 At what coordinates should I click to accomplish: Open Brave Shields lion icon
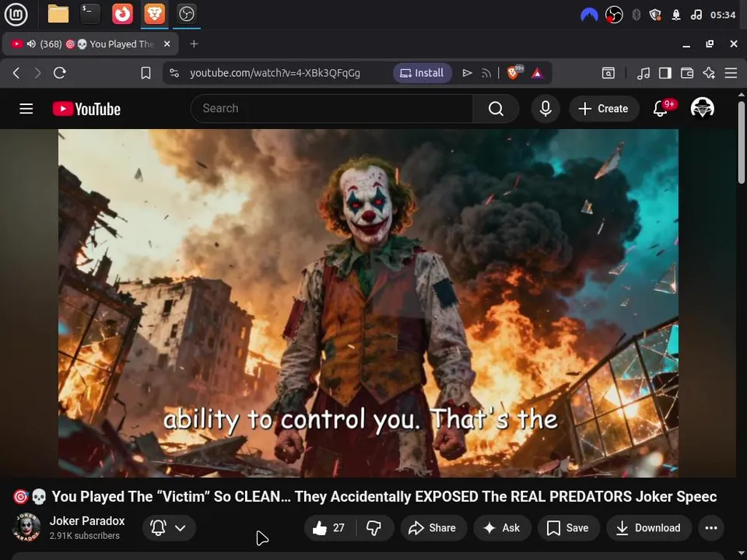click(514, 73)
